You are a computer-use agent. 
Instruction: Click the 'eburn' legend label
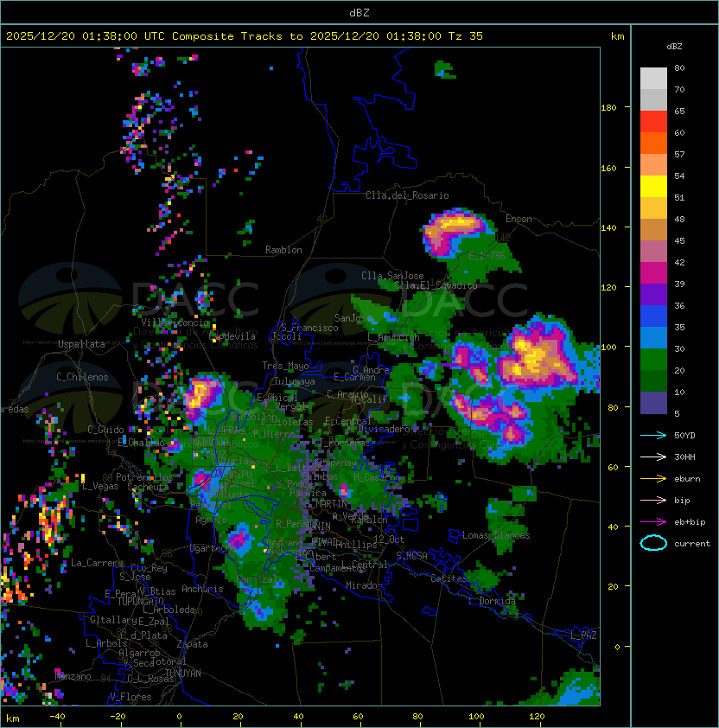tap(687, 479)
